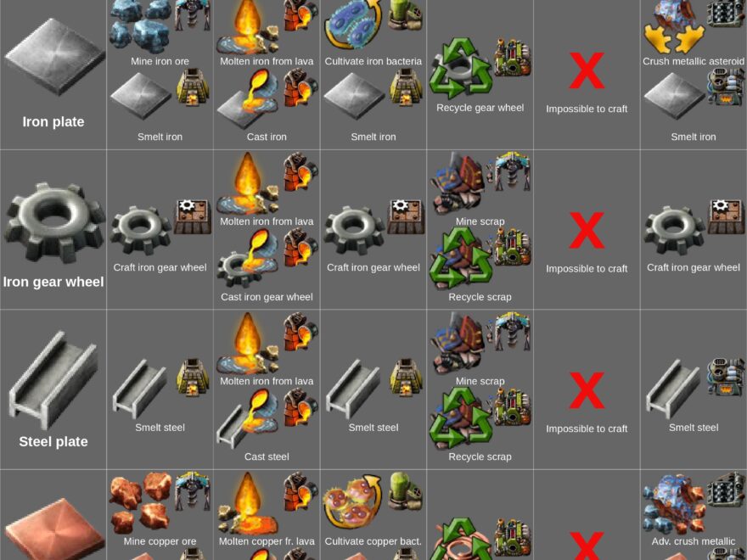Click the Cultivate iron bacteria icon
Screen dimensions: 747x560
[354, 25]
